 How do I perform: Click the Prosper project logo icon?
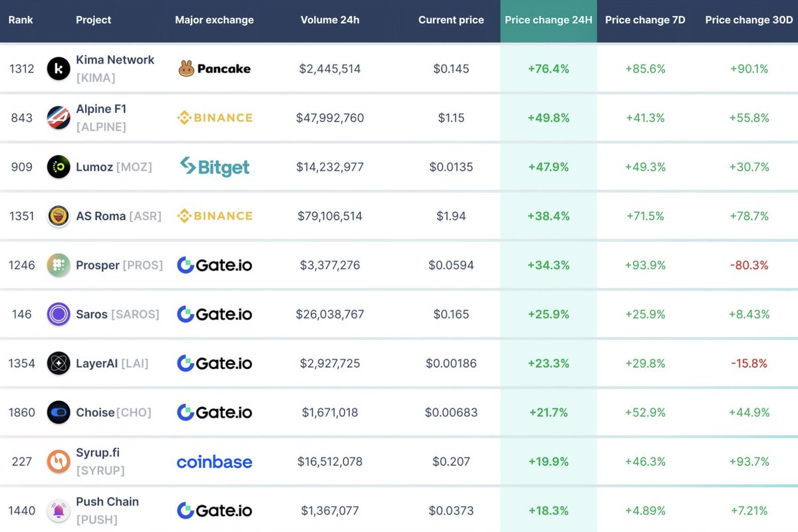pos(59,265)
